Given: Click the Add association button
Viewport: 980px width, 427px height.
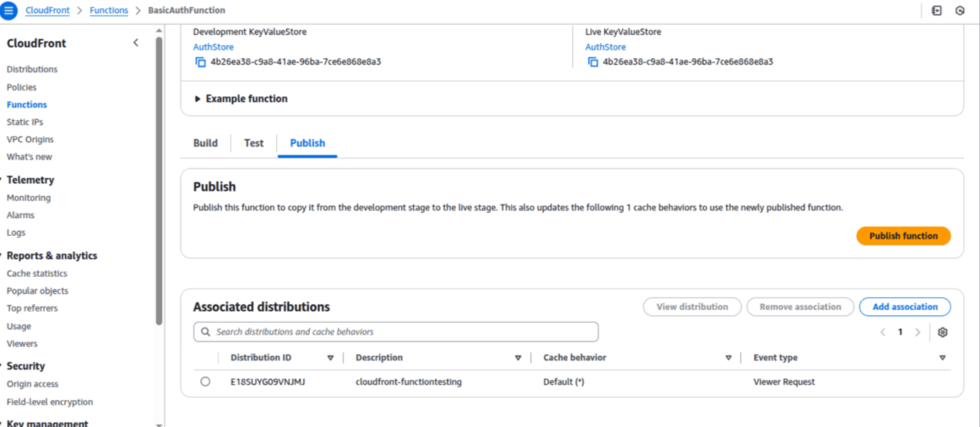Looking at the screenshot, I should pyautogui.click(x=905, y=307).
